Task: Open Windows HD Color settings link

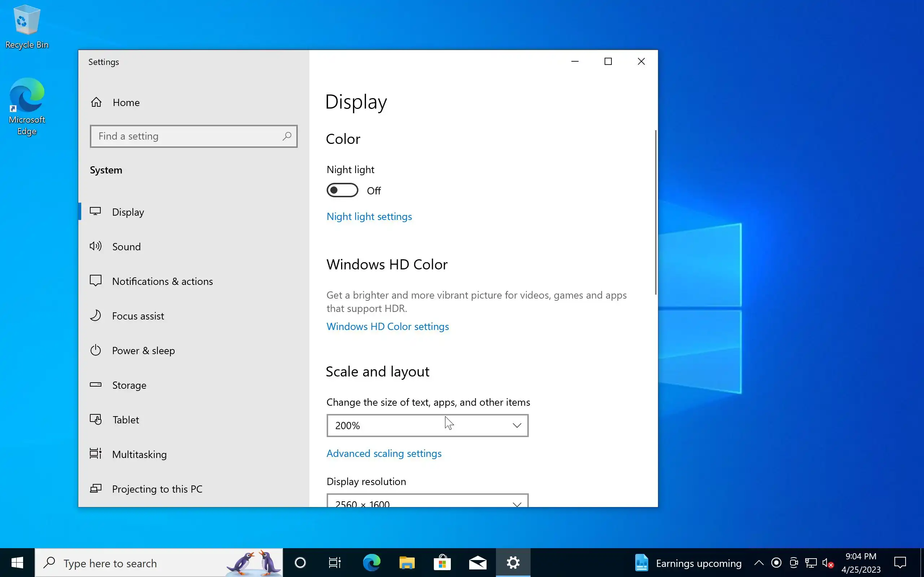Action: pyautogui.click(x=387, y=326)
